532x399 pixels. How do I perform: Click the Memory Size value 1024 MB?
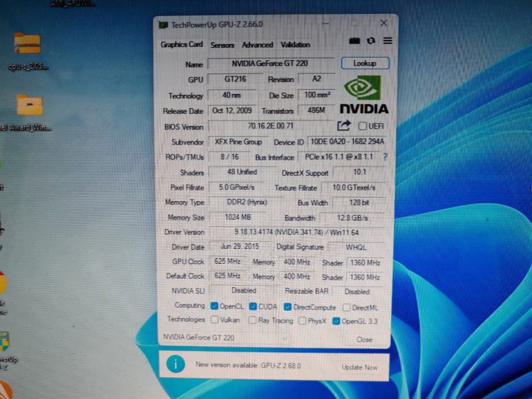[x=238, y=217]
